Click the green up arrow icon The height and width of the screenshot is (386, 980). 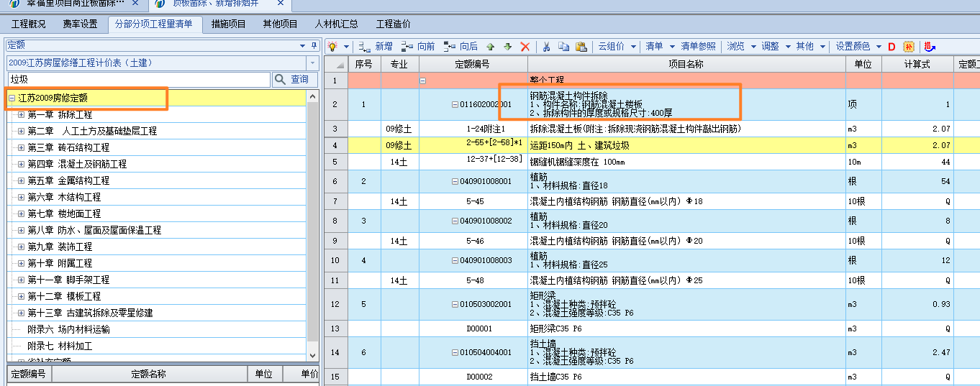491,46
